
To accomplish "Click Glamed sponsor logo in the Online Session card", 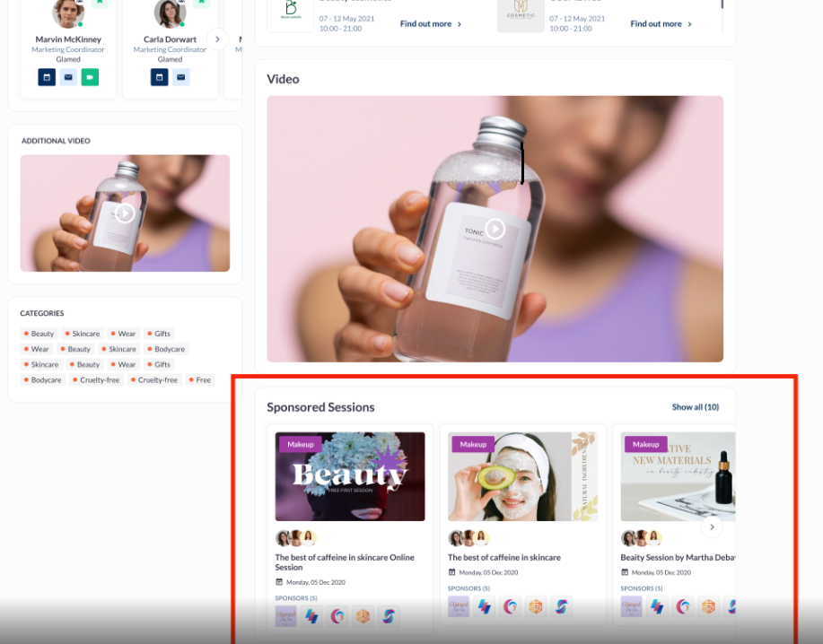I will click(286, 616).
